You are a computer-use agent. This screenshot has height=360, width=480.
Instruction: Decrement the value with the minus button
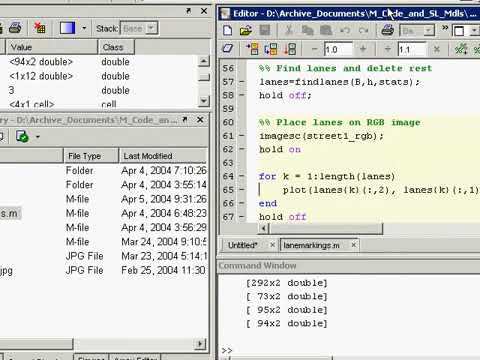pyautogui.click(x=314, y=49)
